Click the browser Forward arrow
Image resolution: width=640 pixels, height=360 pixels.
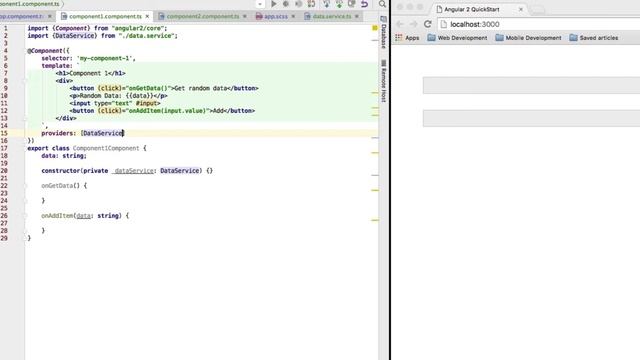[413, 24]
